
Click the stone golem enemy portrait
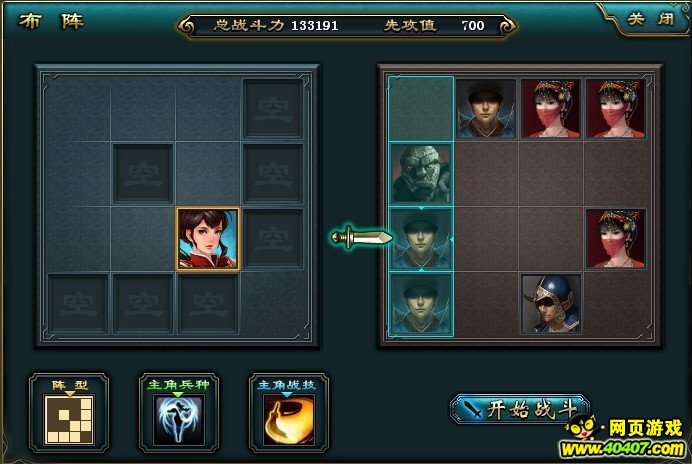point(421,174)
